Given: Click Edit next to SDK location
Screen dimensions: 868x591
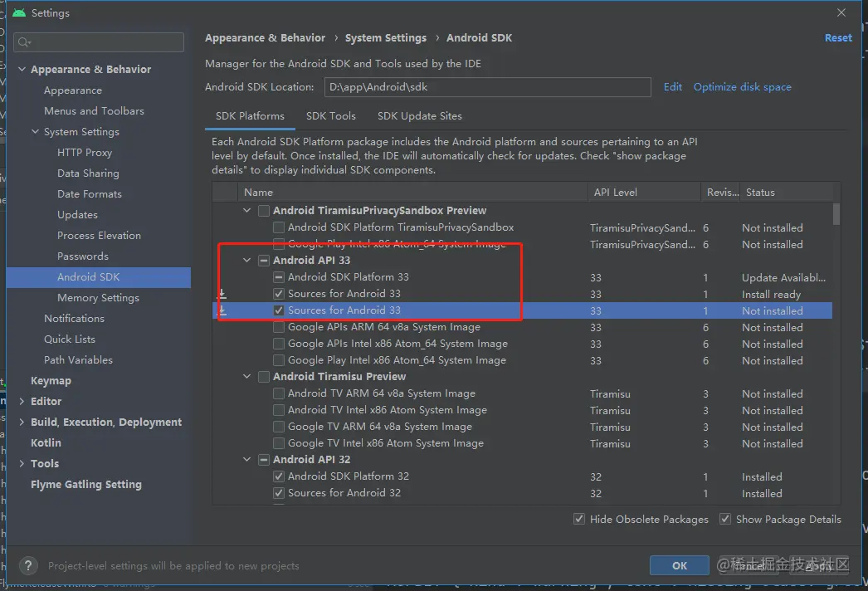Looking at the screenshot, I should 673,87.
